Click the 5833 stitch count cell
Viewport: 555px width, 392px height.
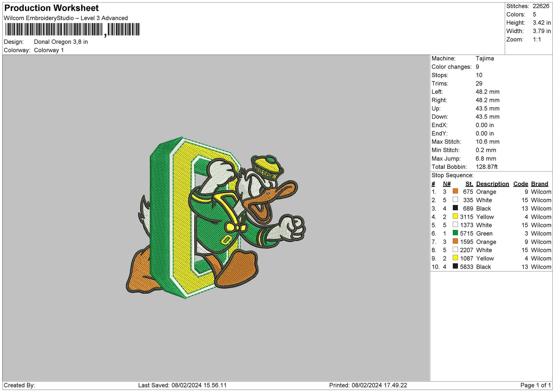467,267
